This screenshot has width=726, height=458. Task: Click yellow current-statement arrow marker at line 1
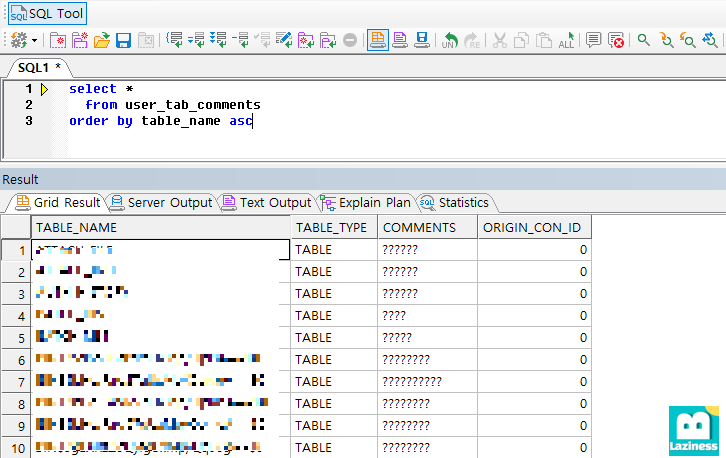pos(44,89)
